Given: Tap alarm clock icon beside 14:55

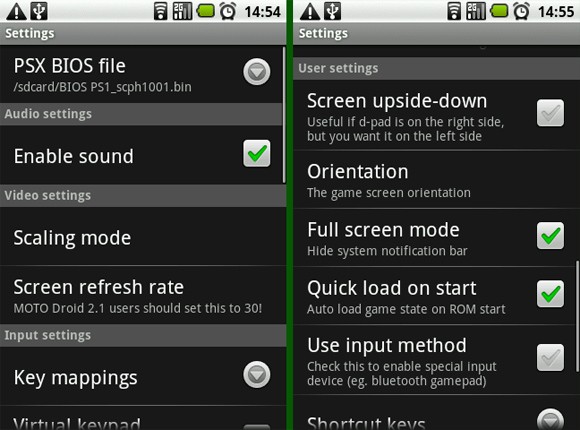Looking at the screenshot, I should point(522,11).
